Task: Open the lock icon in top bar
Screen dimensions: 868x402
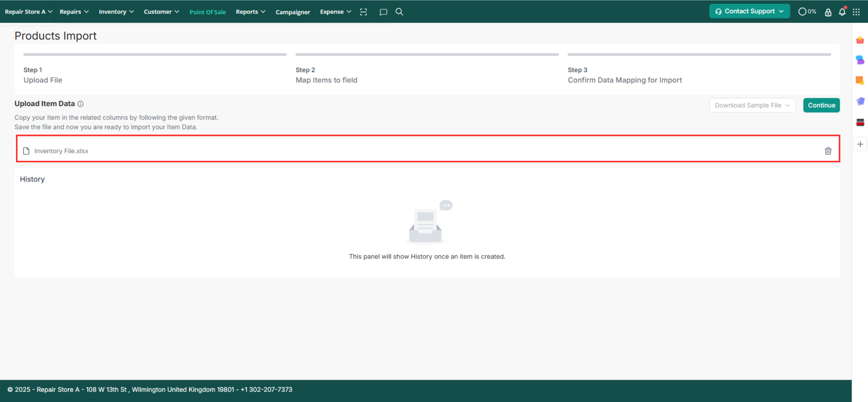Action: pos(828,12)
